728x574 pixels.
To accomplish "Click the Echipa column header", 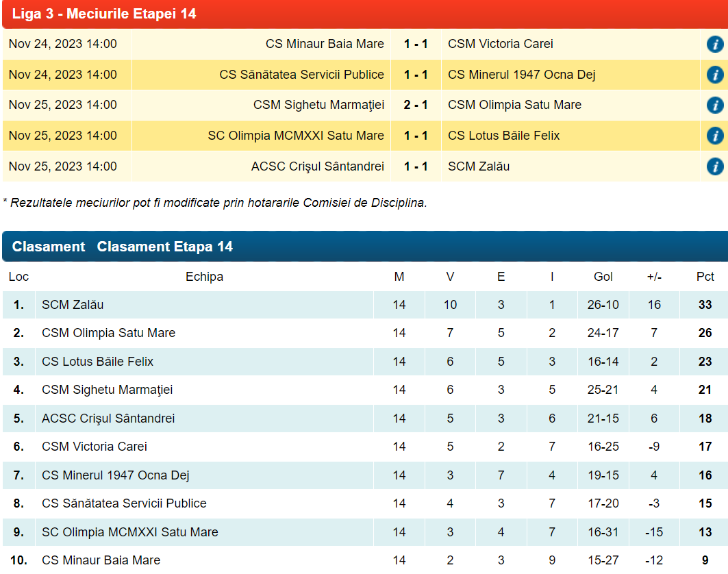I will coord(204,277).
